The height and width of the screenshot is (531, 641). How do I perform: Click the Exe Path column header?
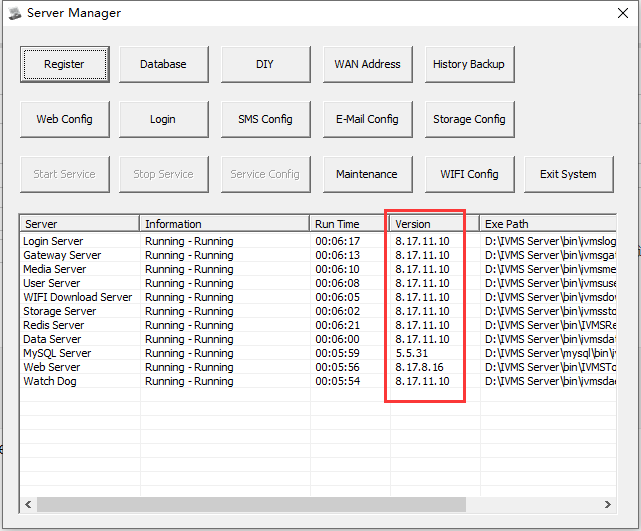pyautogui.click(x=548, y=224)
